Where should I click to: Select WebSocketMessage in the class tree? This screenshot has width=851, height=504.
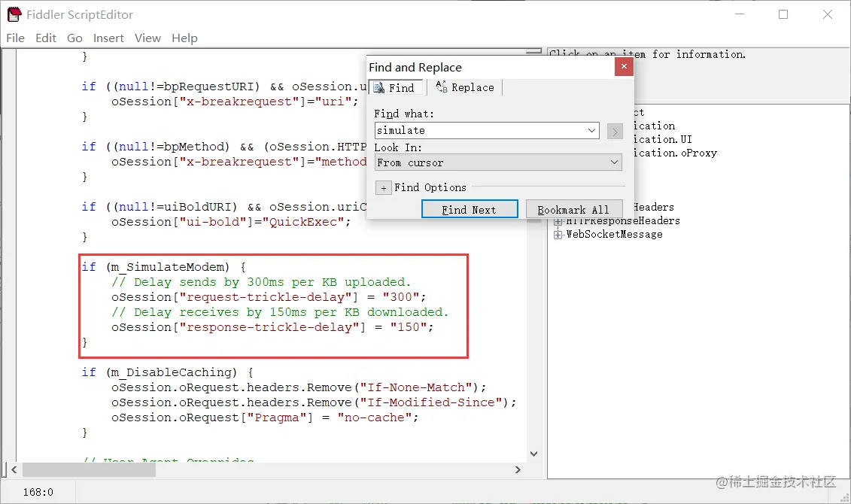tap(615, 235)
